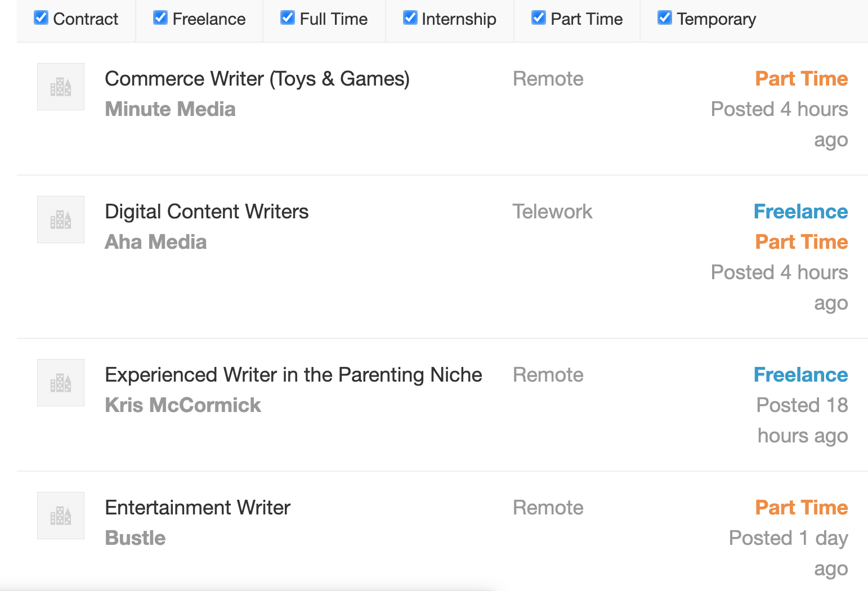Click the Minute Media company name
Image resolution: width=868 pixels, height=591 pixels.
pos(170,109)
